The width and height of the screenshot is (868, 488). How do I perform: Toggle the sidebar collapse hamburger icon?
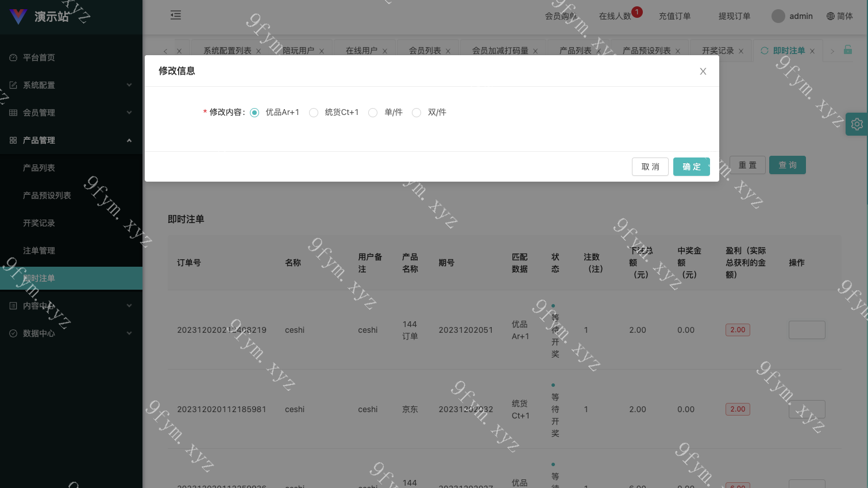point(176,16)
